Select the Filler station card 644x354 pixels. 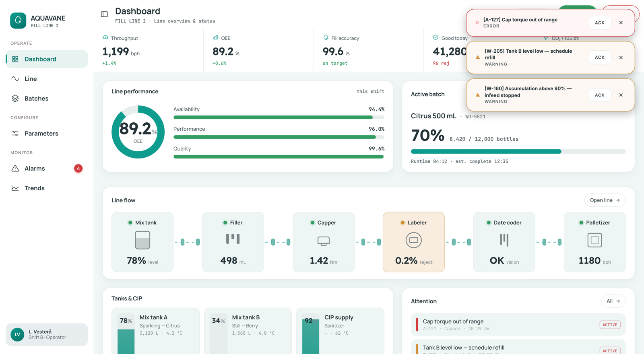pos(233,242)
